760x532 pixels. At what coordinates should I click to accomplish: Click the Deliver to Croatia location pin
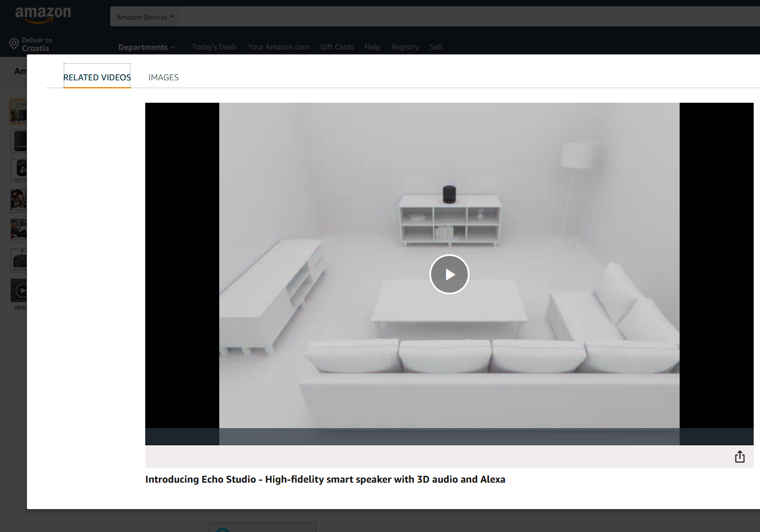[x=14, y=44]
